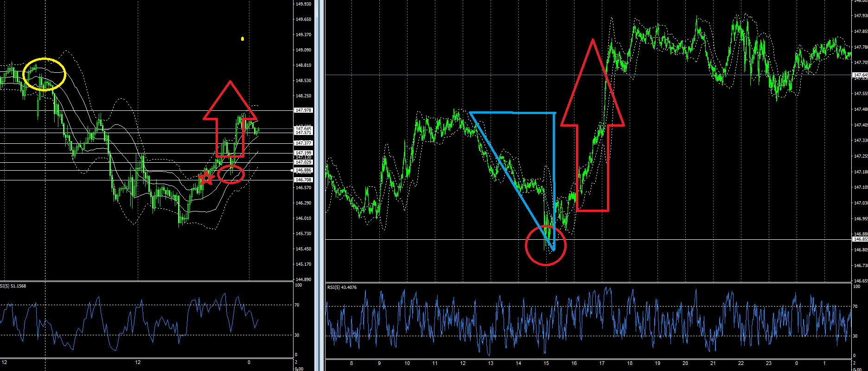Click hour 16 on right chart time axis

click(574, 364)
